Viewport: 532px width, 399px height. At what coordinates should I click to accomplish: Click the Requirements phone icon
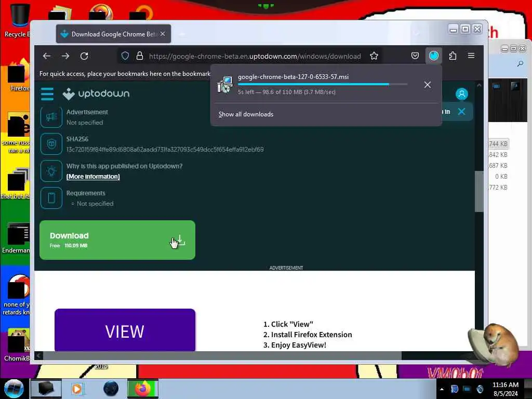click(x=51, y=198)
